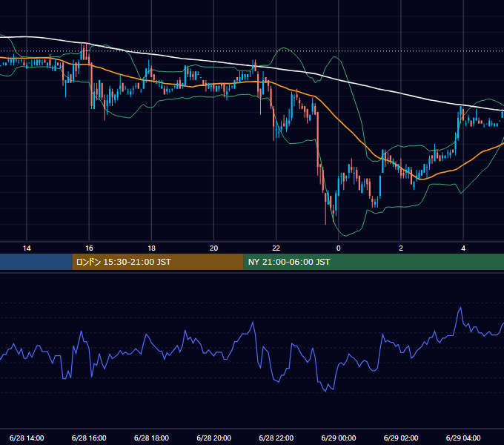Select the NY 21:00-06:00 JST session bar

click(374, 262)
